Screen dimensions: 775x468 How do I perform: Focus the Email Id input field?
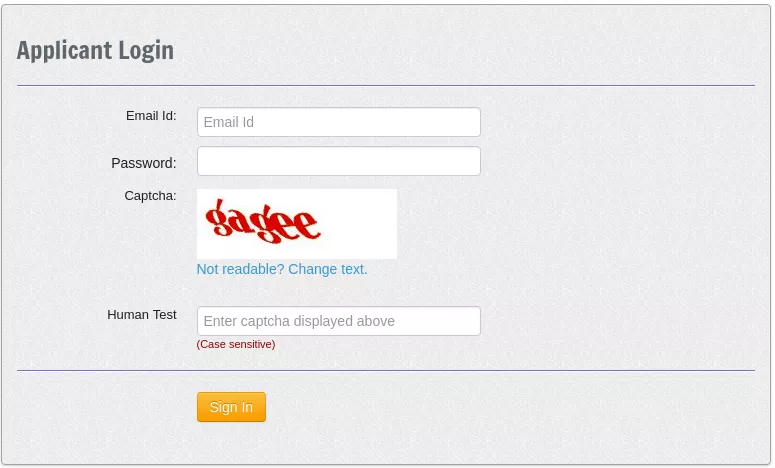[339, 122]
